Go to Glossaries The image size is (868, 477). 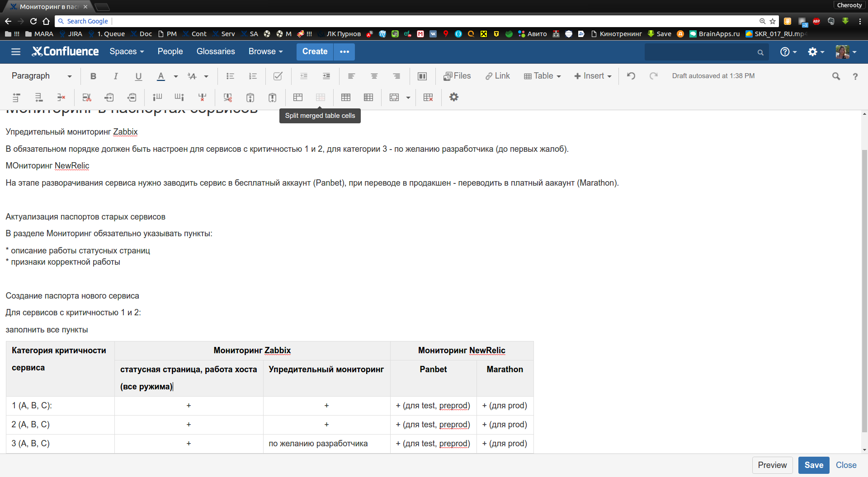(216, 51)
